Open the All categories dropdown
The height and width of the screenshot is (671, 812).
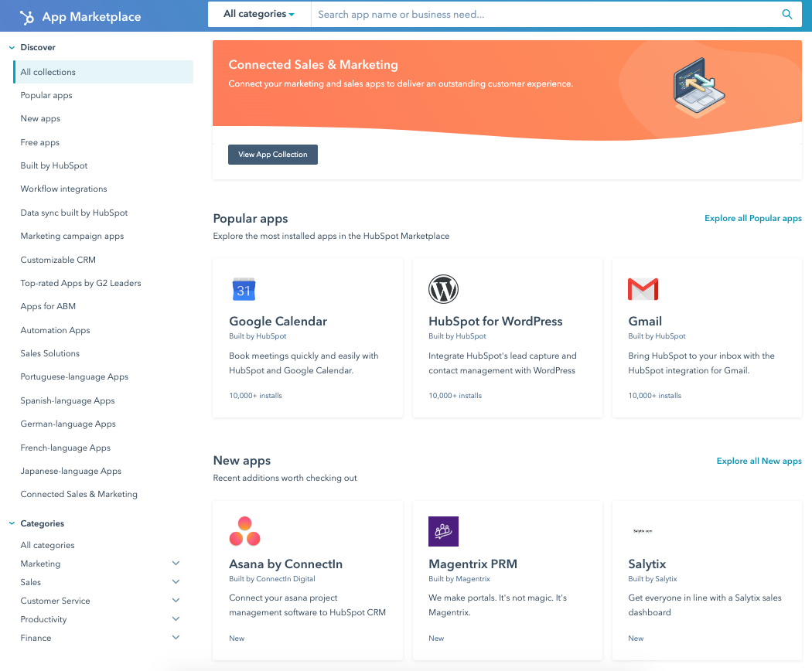[259, 14]
